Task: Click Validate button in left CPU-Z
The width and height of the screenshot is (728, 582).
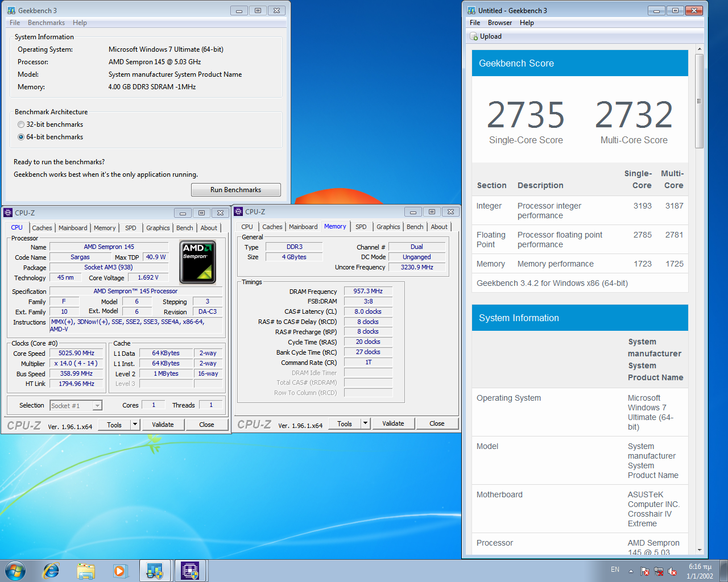Action: [x=163, y=425]
